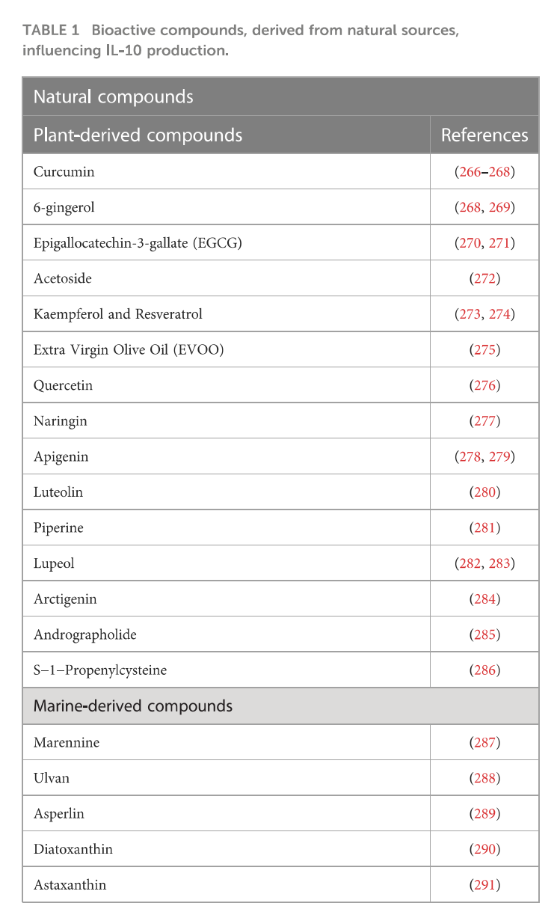The height and width of the screenshot is (924, 560).
Task: Open the Ulvan citation 288
Action: click(484, 778)
